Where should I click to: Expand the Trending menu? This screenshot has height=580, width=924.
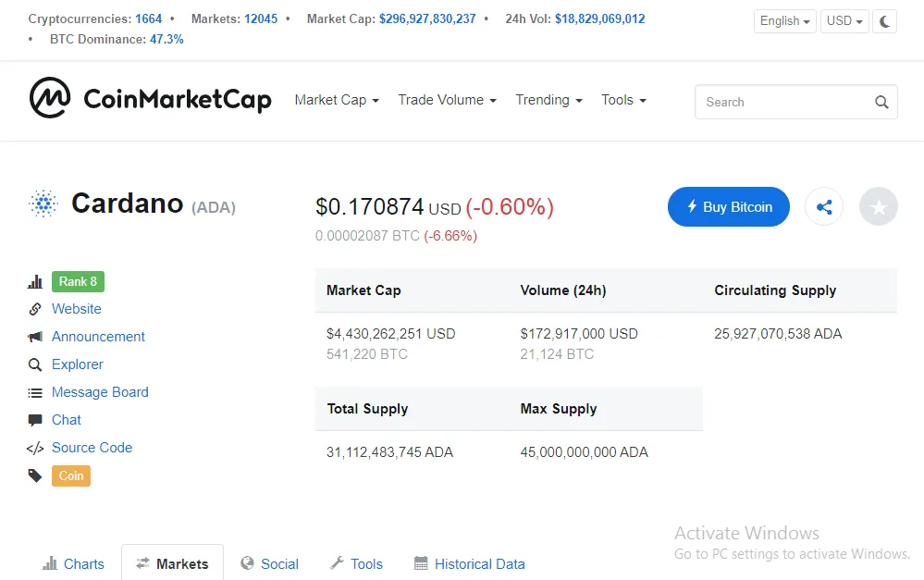tap(549, 100)
